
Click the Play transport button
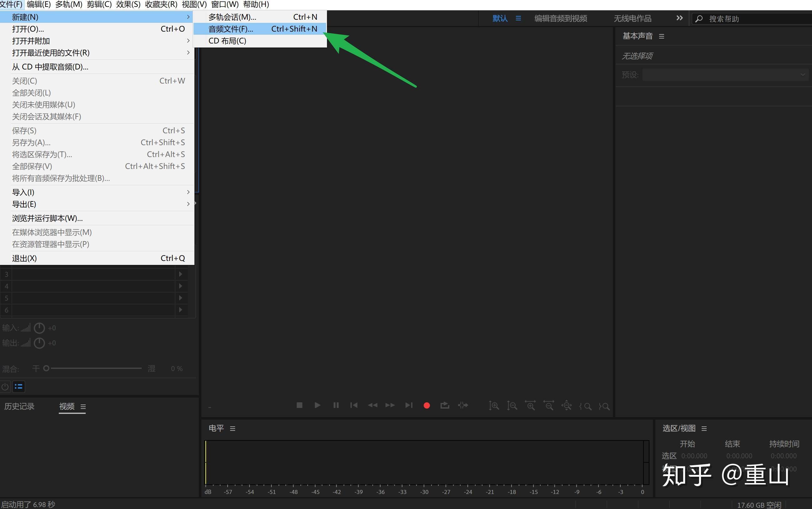(x=317, y=405)
